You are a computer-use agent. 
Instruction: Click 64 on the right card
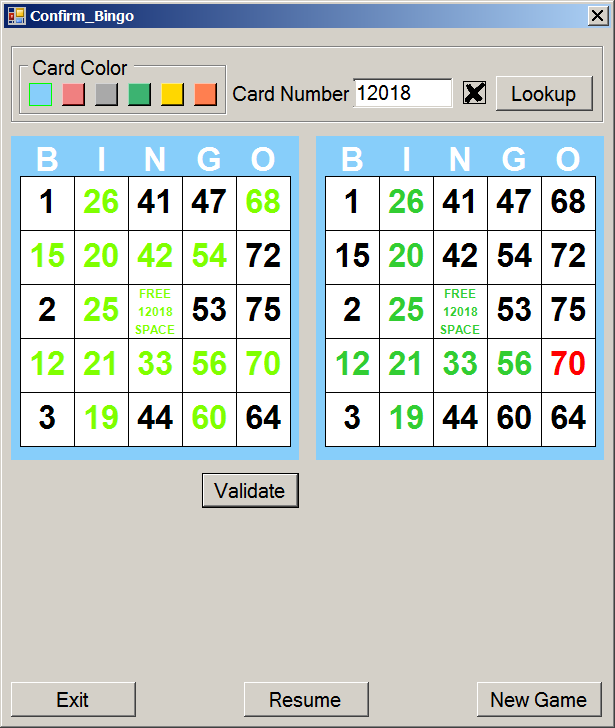click(569, 419)
